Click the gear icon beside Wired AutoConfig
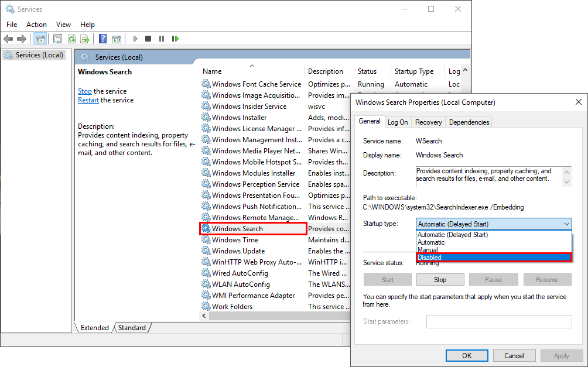This screenshot has width=588, height=367. coord(206,273)
